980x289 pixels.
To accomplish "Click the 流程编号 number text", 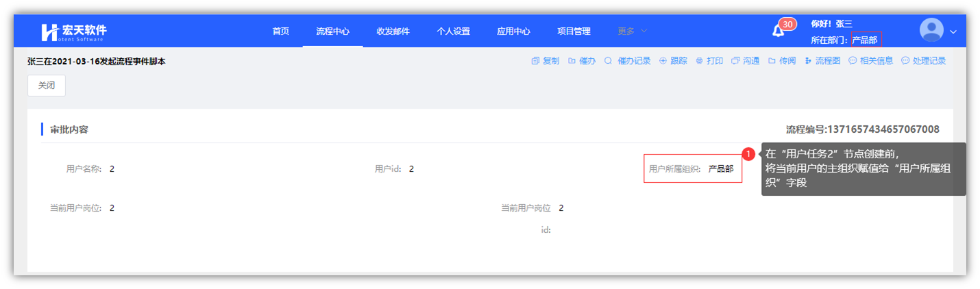I will point(863,129).
